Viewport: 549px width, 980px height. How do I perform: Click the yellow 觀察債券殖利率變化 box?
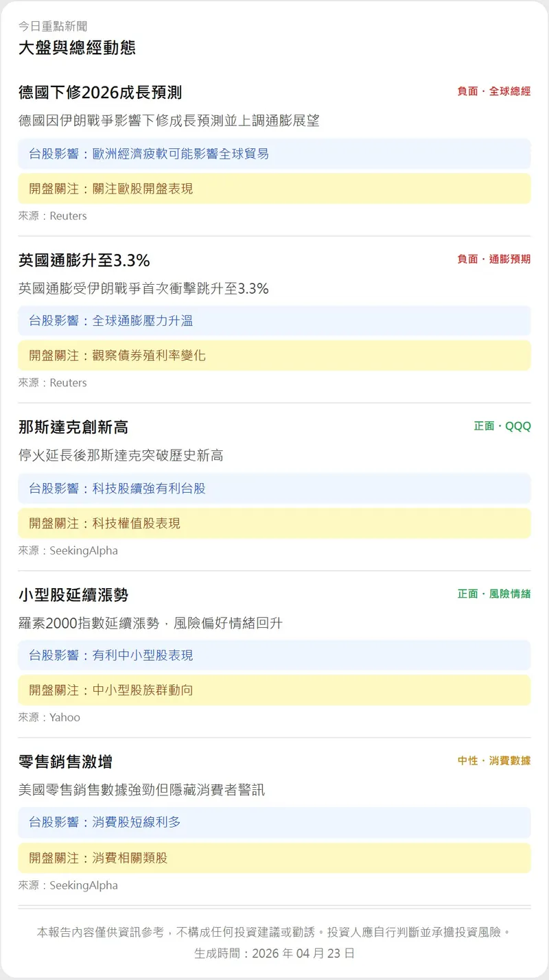pos(274,355)
